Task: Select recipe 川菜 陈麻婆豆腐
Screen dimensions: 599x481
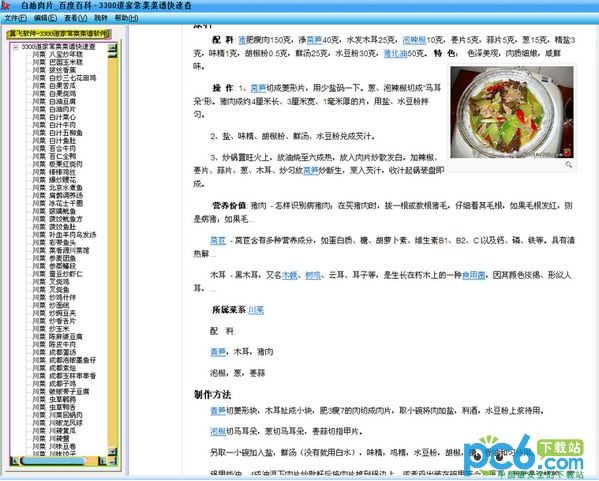Action: click(x=57, y=337)
